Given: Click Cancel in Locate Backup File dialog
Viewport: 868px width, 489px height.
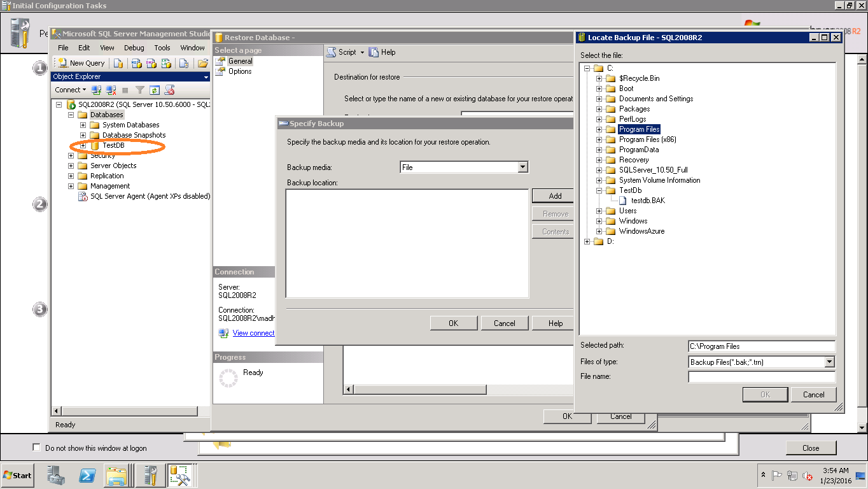Looking at the screenshot, I should tap(813, 395).
